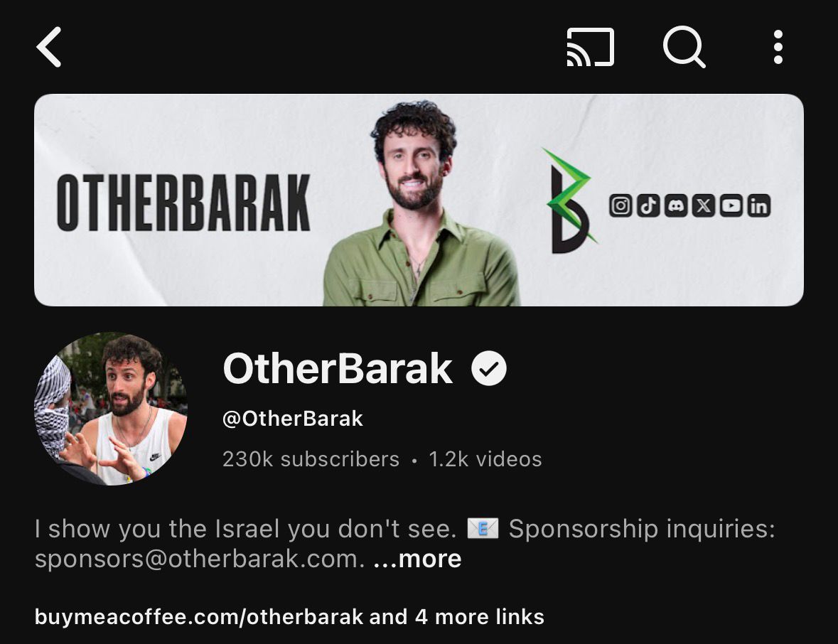Screen dimensions: 838x644
Task: Go back using the left arrow
Action: click(x=49, y=47)
